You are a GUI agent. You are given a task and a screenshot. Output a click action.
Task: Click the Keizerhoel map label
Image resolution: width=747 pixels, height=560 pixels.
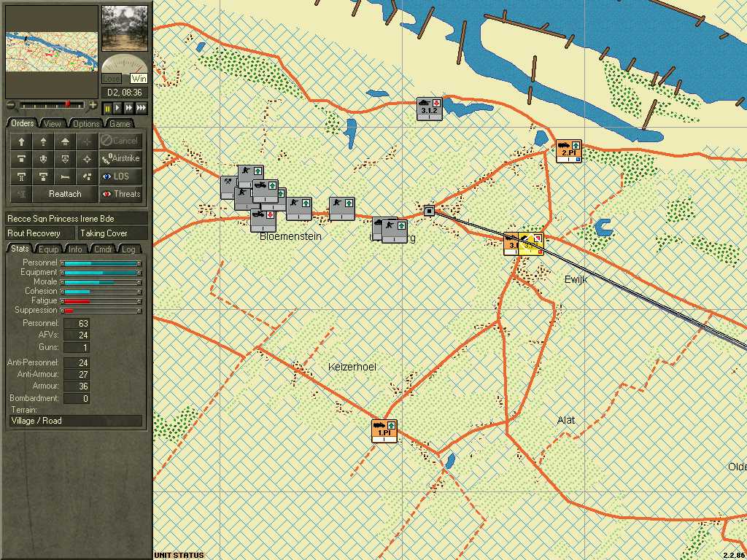click(x=352, y=367)
